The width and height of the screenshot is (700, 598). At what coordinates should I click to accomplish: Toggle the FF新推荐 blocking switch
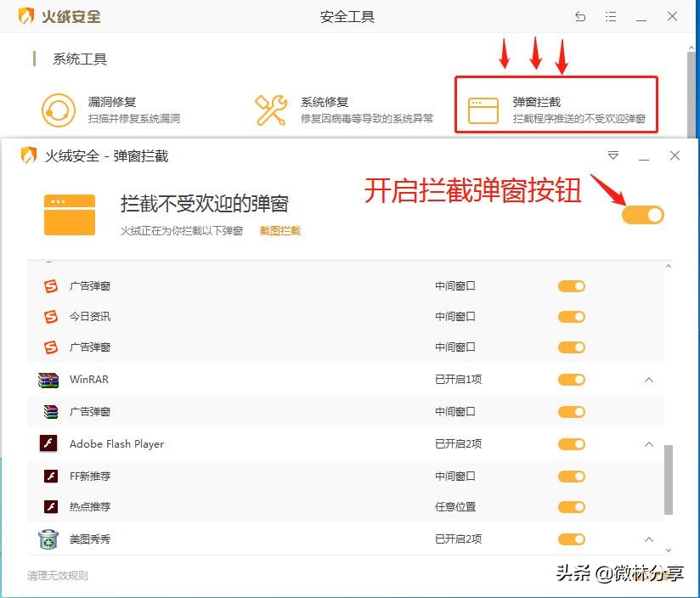point(572,477)
